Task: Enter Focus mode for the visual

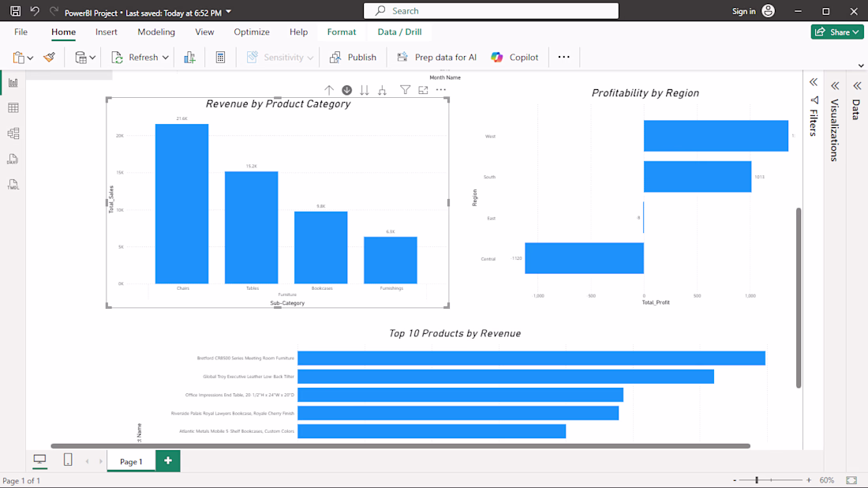Action: tap(423, 90)
